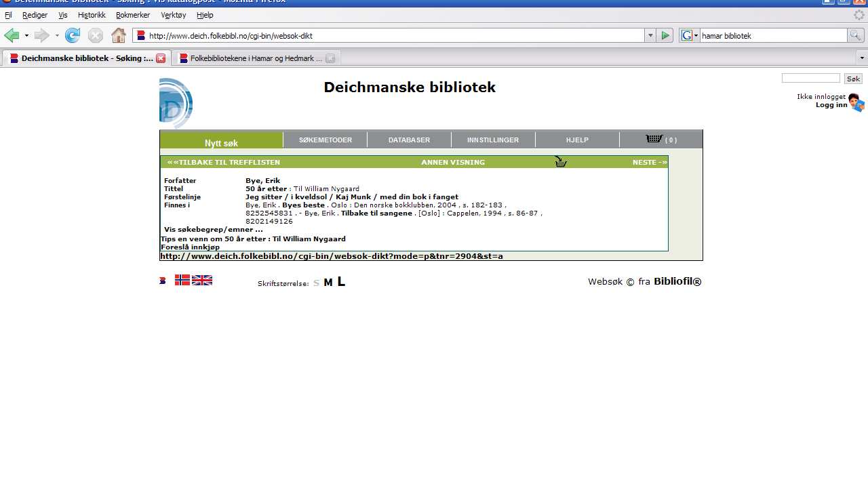
Task: Click Byes beste book link
Action: click(x=303, y=205)
